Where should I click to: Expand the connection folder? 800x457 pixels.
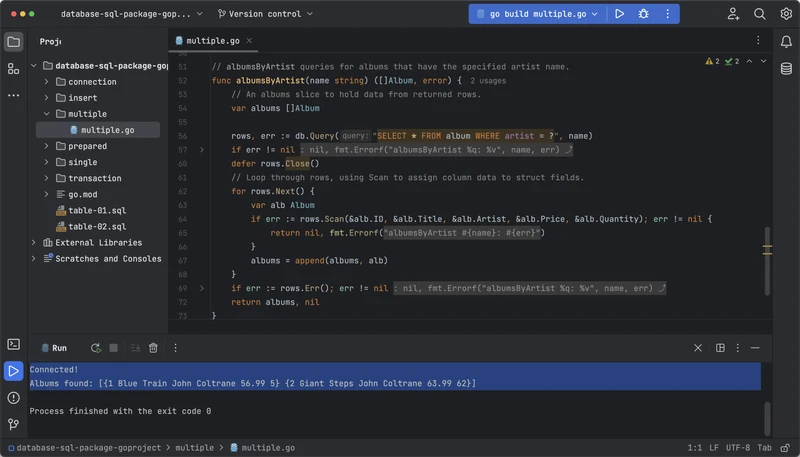pos(47,82)
